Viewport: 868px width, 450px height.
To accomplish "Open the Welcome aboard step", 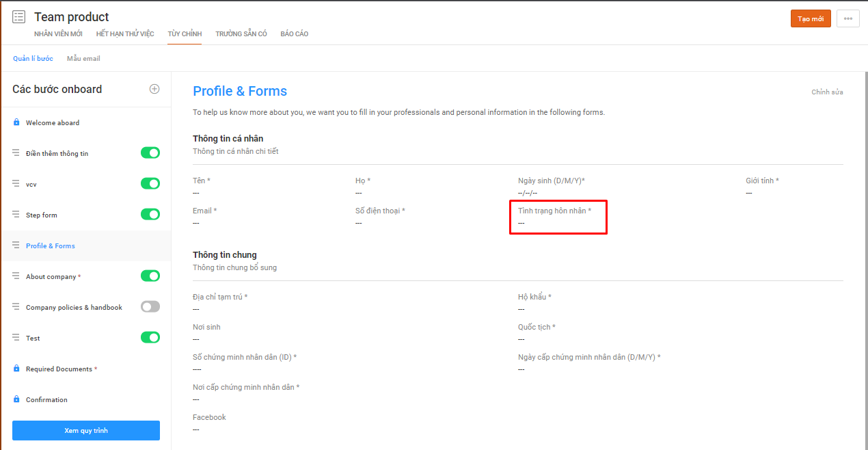I will click(x=53, y=123).
